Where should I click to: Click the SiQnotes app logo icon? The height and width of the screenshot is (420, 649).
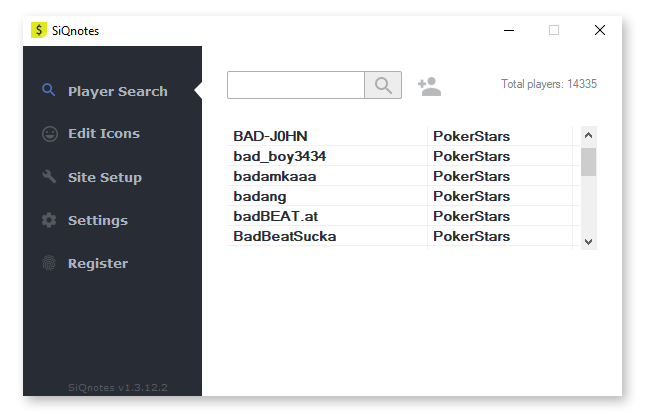(38, 30)
